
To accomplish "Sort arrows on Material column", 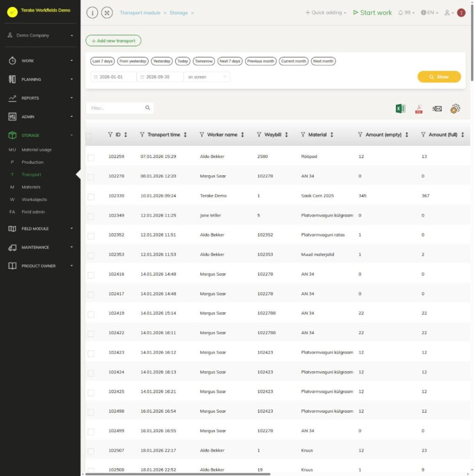I will pos(332,134).
